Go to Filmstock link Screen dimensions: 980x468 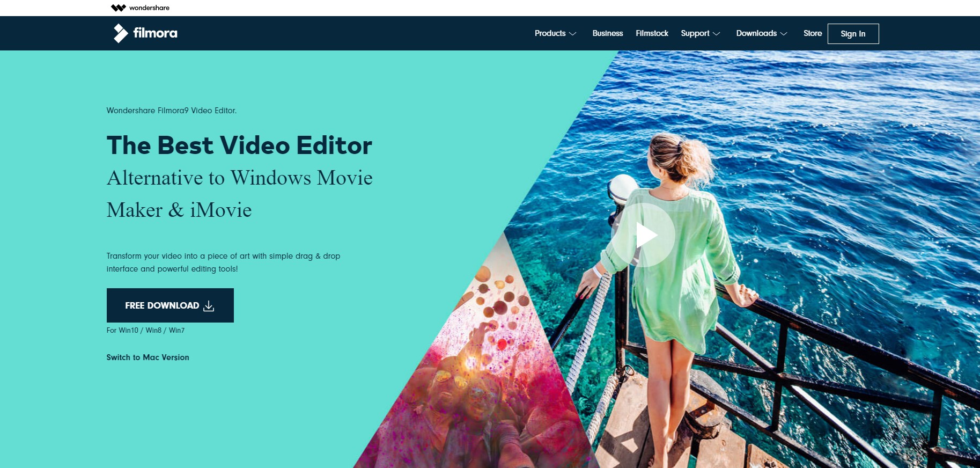(x=652, y=33)
